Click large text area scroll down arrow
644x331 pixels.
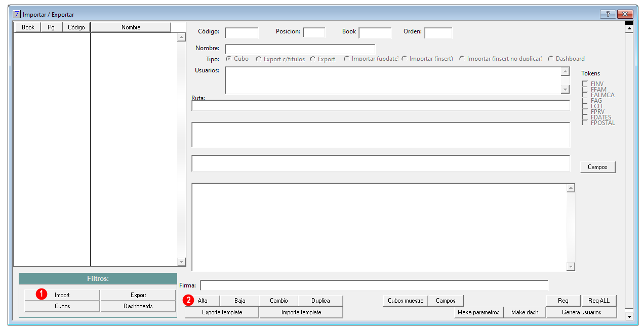tap(571, 266)
